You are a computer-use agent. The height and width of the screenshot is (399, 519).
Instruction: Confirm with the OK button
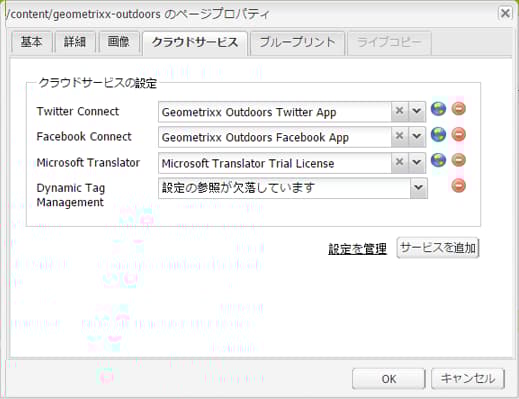coord(389,379)
